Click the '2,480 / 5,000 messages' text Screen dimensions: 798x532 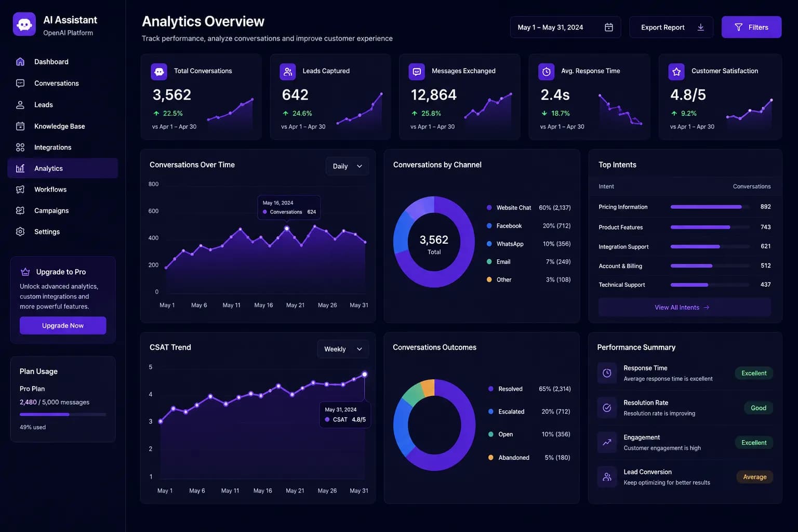[55, 402]
